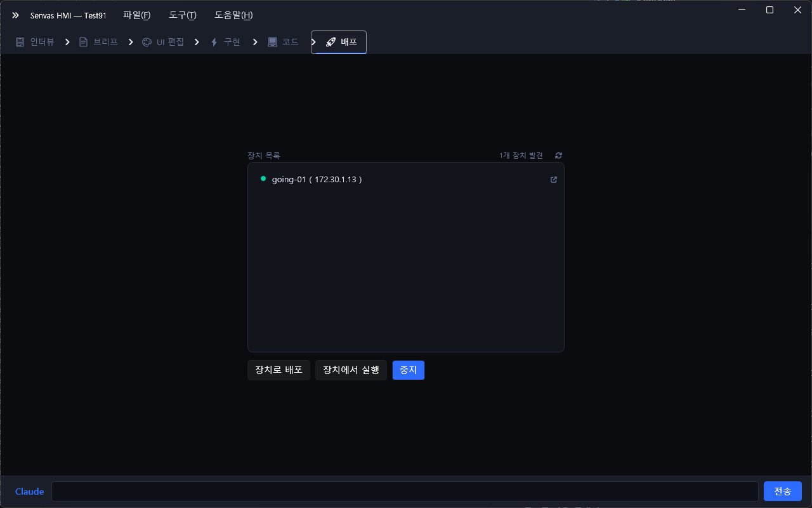Expand the sidebar via the double-chevron icon
The image size is (812, 508).
(15, 15)
